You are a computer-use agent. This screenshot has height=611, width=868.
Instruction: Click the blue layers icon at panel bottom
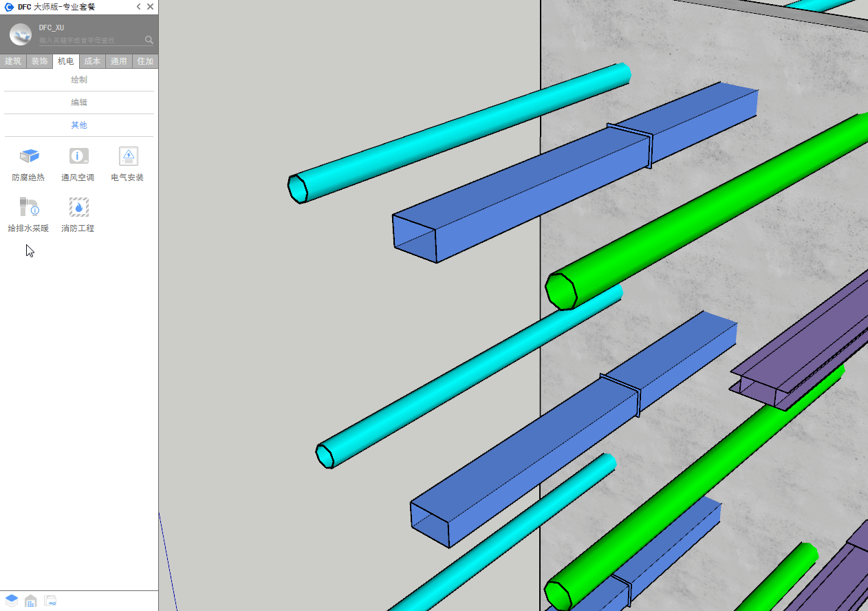[12, 601]
